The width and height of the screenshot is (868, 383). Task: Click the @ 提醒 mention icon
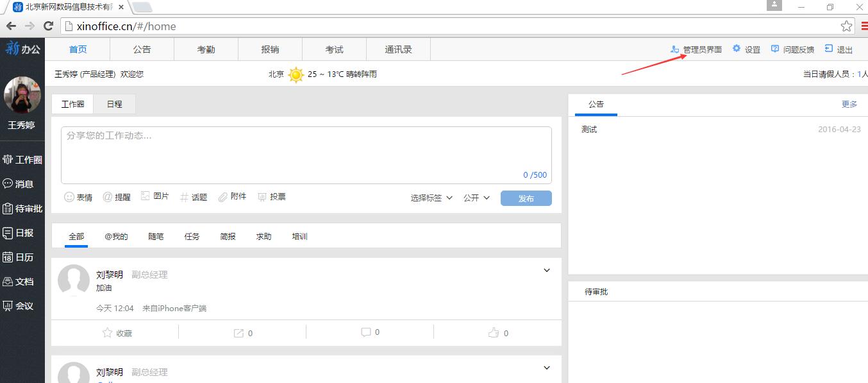pyautogui.click(x=107, y=197)
